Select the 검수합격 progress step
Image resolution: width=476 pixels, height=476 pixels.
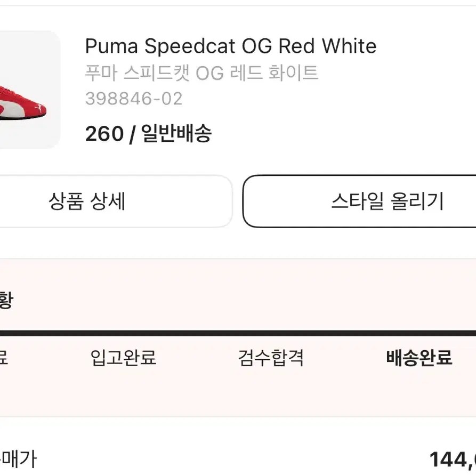click(271, 358)
